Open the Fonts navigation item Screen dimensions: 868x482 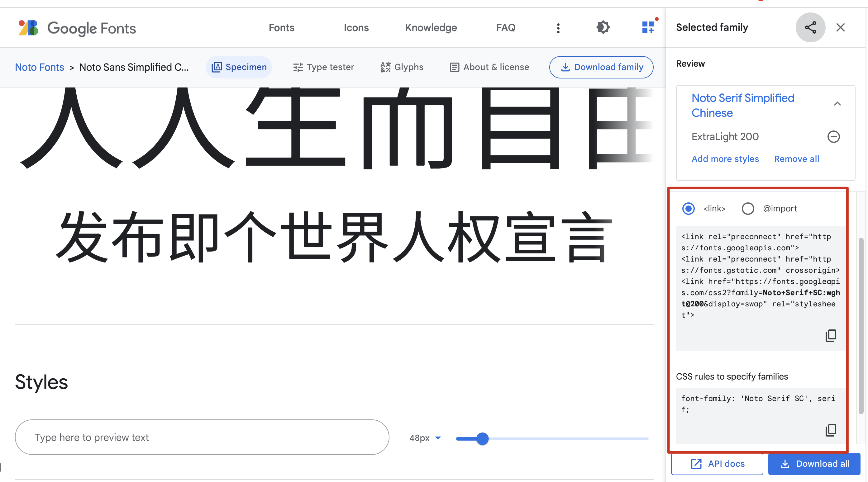pyautogui.click(x=281, y=27)
